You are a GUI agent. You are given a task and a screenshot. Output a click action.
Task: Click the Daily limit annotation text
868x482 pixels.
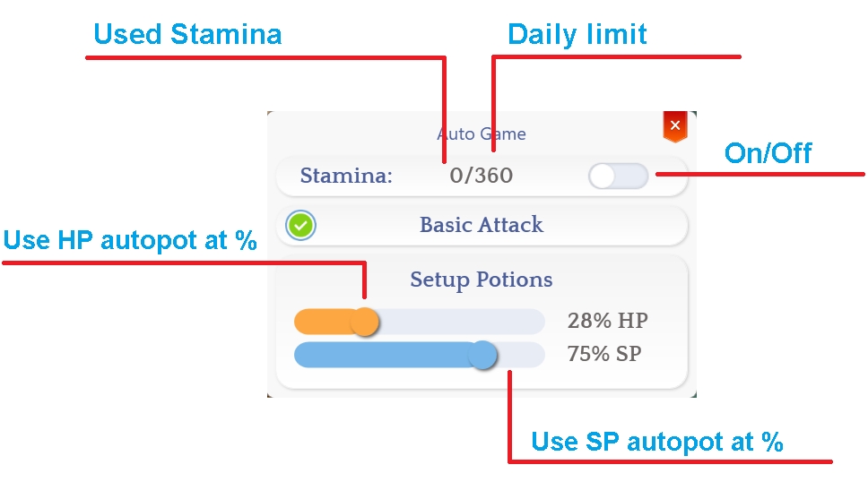pos(577,35)
